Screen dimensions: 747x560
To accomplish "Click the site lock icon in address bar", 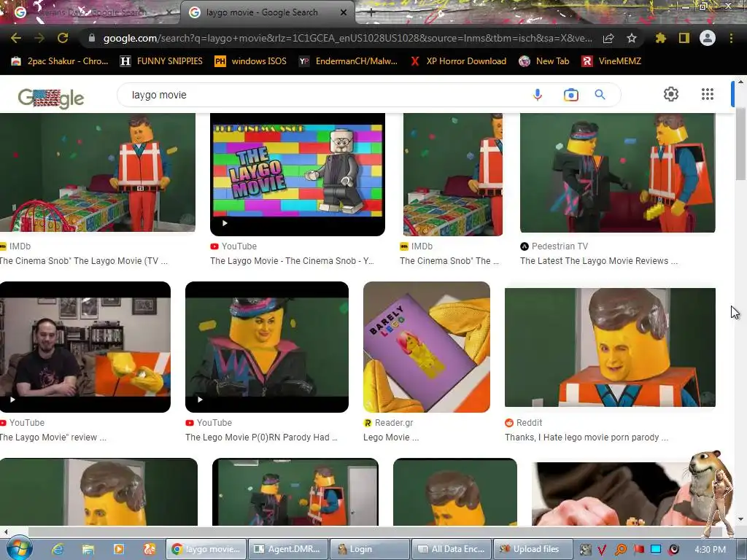I will 92,38.
